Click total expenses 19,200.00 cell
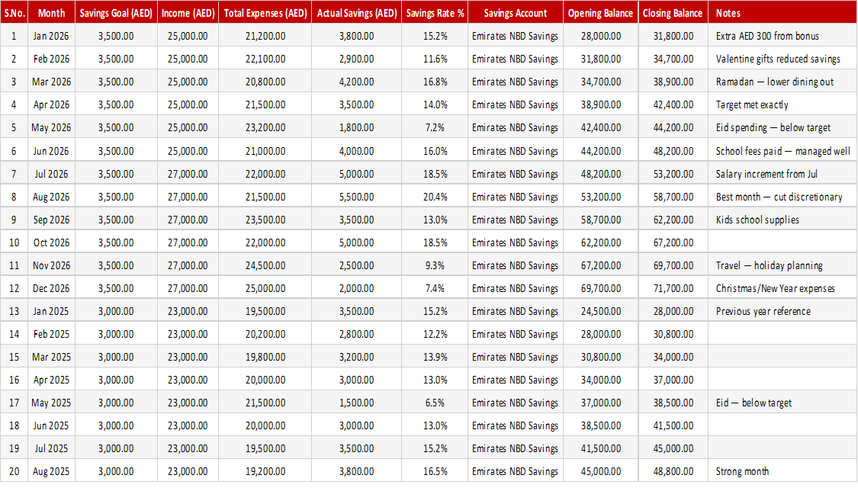 pos(265,471)
